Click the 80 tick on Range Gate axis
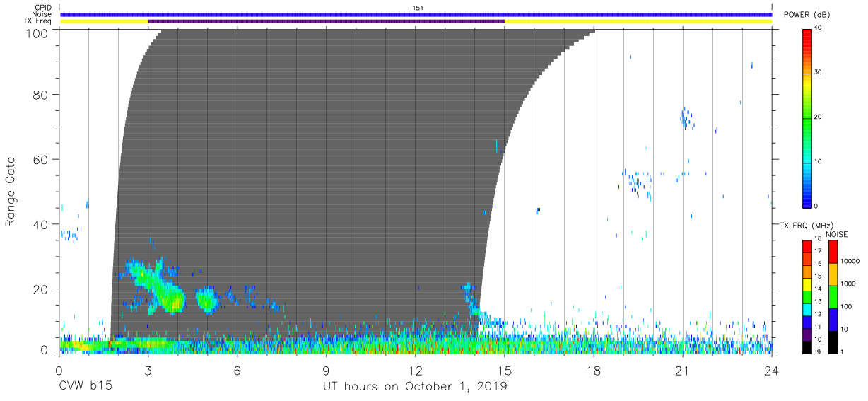868x401 pixels. coord(42,94)
